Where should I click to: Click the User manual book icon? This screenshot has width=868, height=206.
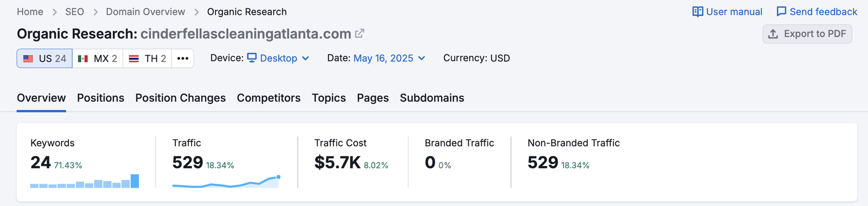point(698,12)
